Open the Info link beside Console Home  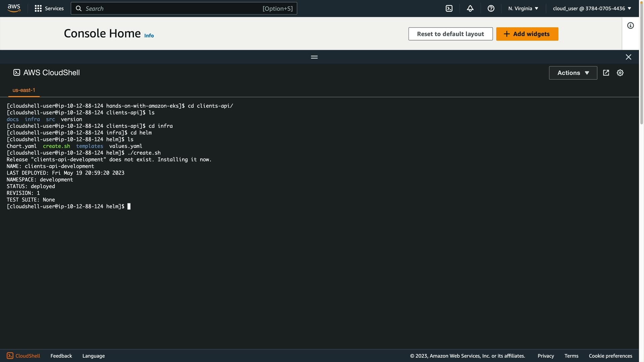(x=149, y=36)
